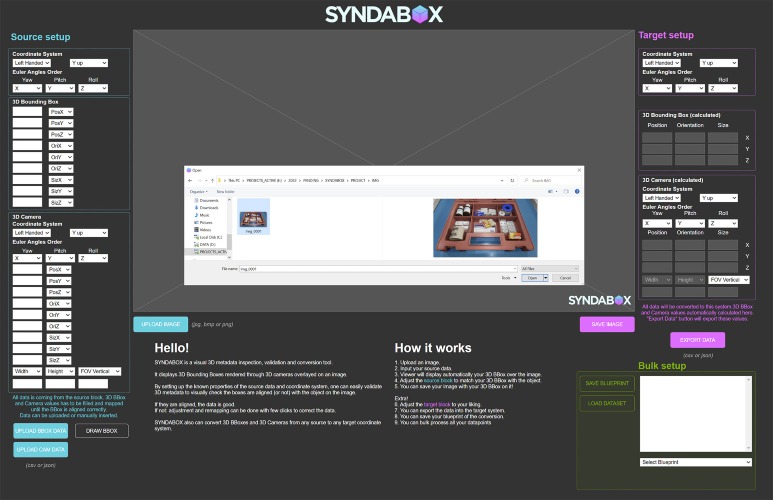Click input field next to OriY in Bounding Box
This screenshot has width=773, height=500.
coord(27,157)
